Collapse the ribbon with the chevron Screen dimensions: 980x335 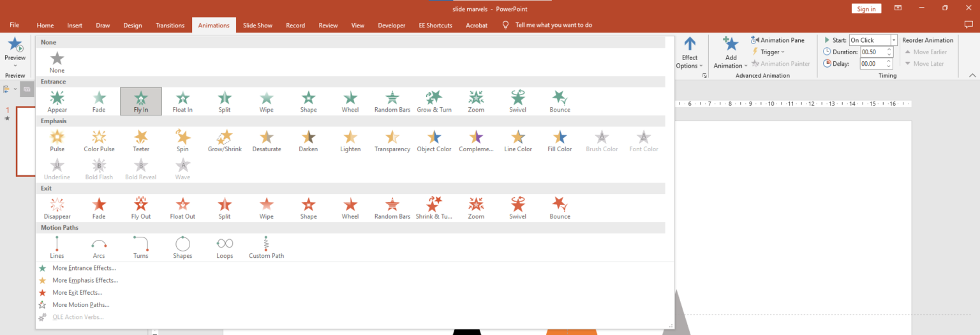pyautogui.click(x=972, y=75)
